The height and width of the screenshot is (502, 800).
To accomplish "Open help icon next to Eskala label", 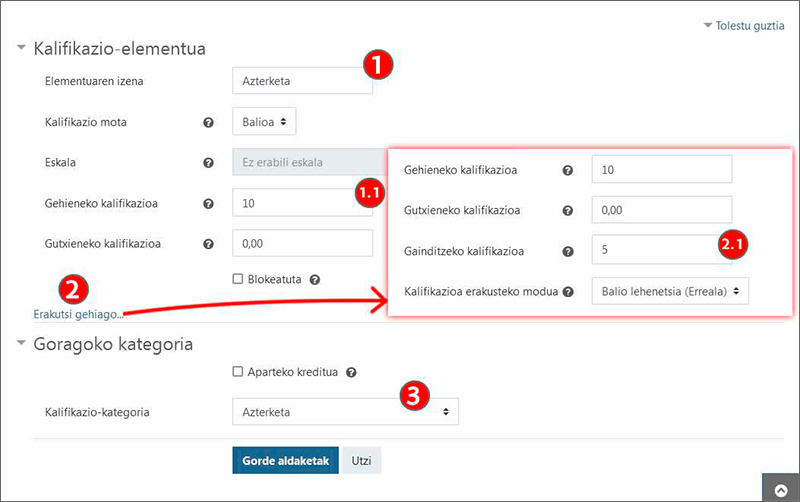I will point(208,163).
